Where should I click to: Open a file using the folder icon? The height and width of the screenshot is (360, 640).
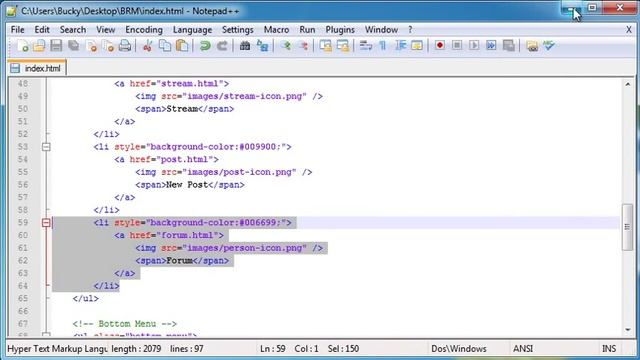tap(39, 46)
